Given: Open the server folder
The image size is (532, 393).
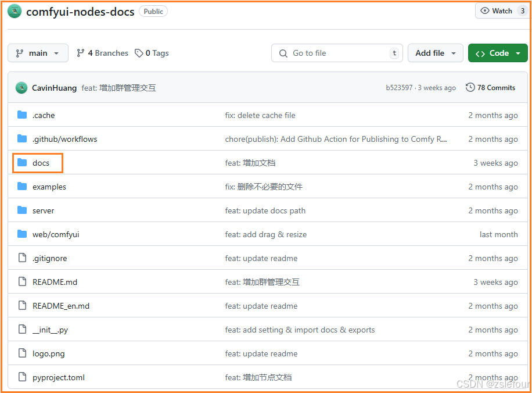Looking at the screenshot, I should point(43,210).
